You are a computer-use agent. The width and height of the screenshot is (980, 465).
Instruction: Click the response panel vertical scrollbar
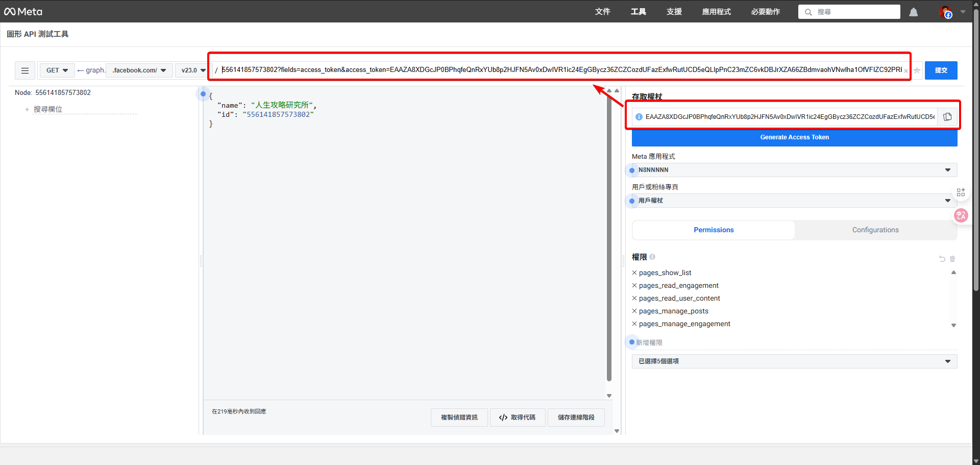click(609, 240)
